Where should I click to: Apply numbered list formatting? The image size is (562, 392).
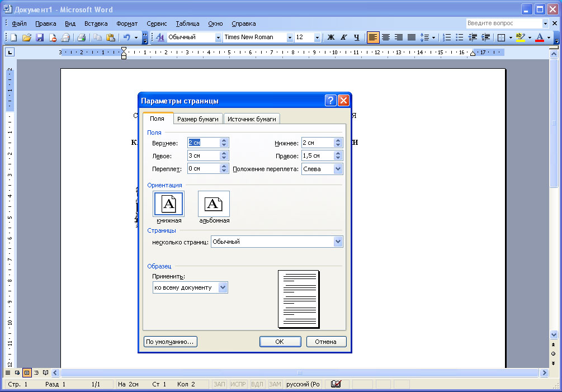point(447,37)
